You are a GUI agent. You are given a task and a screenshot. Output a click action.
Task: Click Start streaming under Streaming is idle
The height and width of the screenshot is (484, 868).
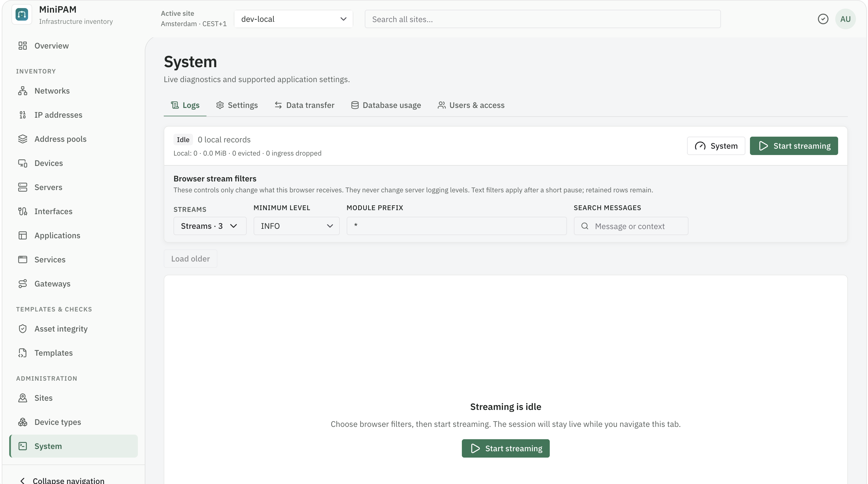pos(506,449)
